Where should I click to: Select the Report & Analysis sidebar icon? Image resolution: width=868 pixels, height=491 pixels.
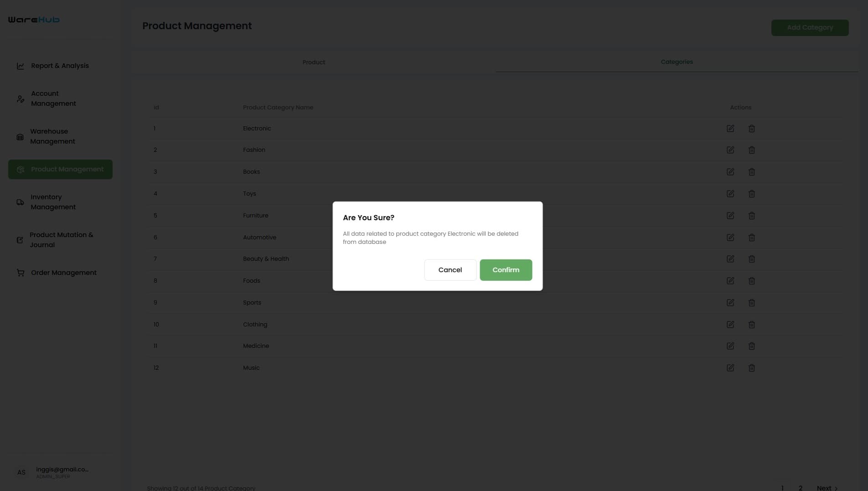click(20, 66)
